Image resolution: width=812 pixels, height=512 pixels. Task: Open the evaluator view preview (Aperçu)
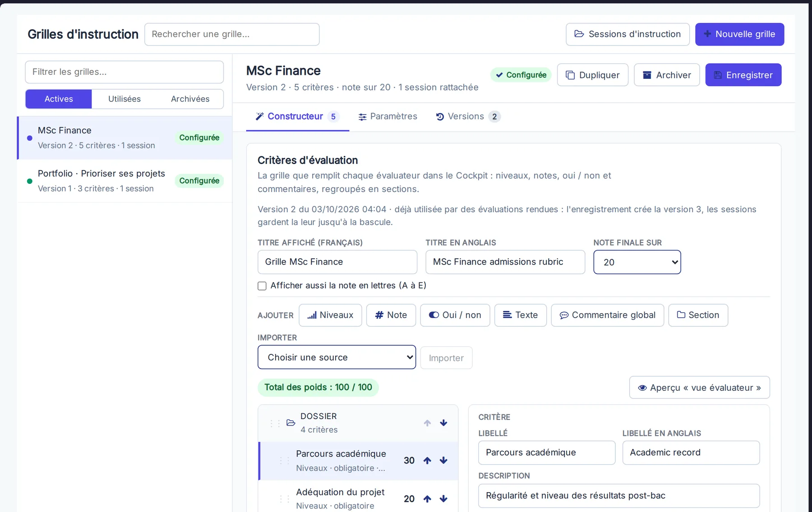700,388
